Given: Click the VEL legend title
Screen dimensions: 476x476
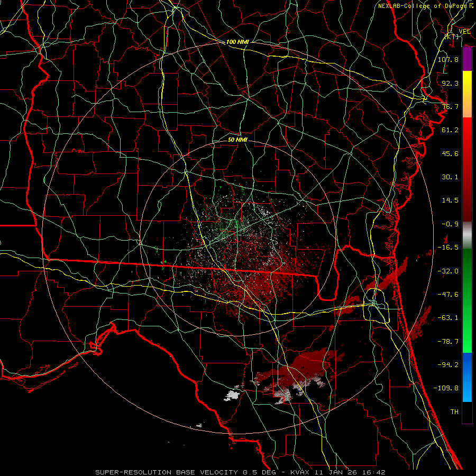Looking at the screenshot, I should click(464, 32).
